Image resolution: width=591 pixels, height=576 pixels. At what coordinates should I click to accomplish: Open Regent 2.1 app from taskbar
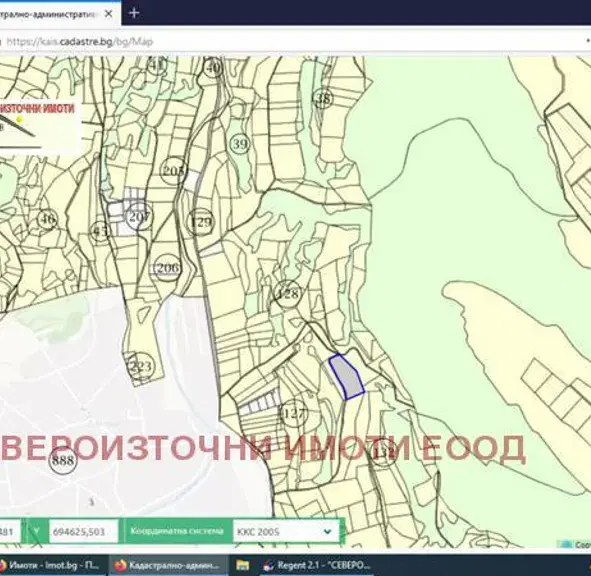(x=318, y=565)
